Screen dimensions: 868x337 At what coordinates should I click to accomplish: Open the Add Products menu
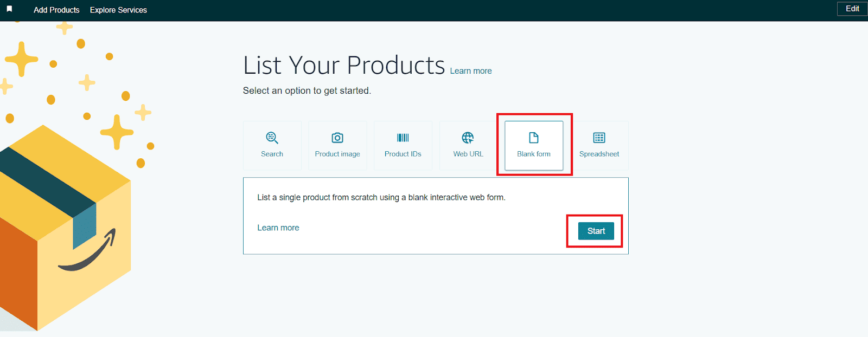point(56,10)
